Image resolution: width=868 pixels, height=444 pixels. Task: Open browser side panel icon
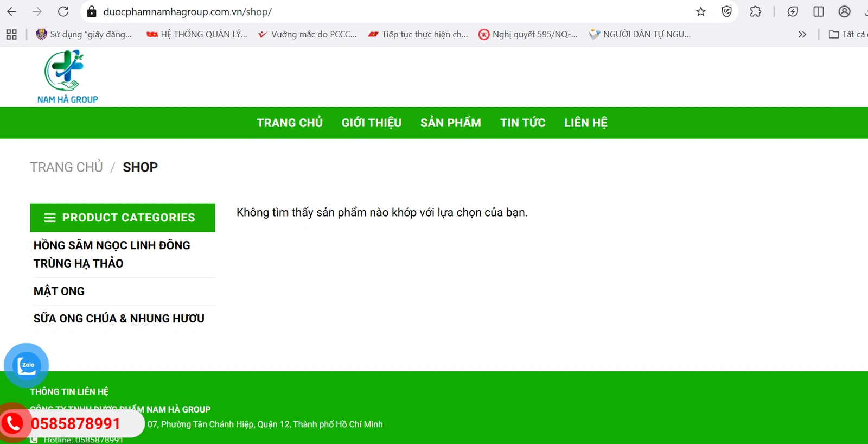coord(819,11)
